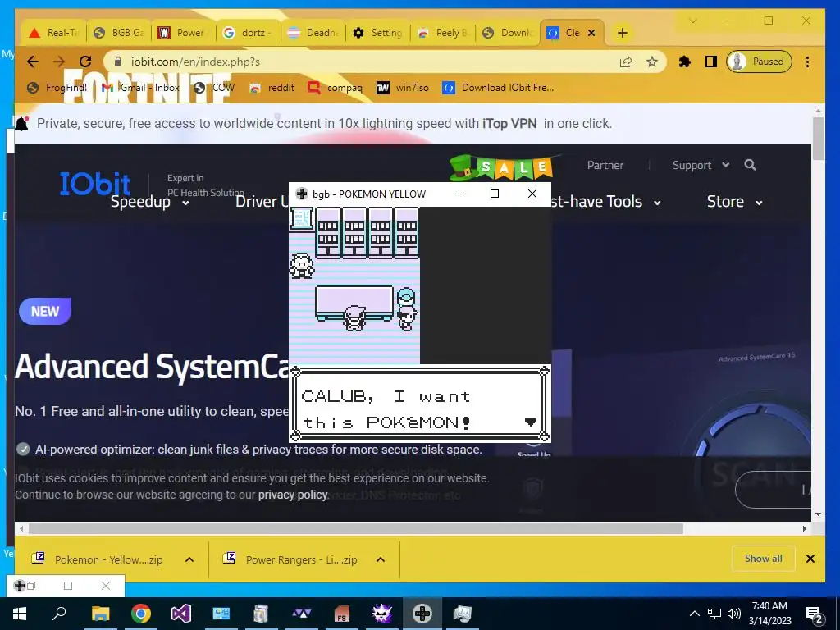Show hidden system tray icons
This screenshot has width=840, height=630.
pyautogui.click(x=694, y=614)
